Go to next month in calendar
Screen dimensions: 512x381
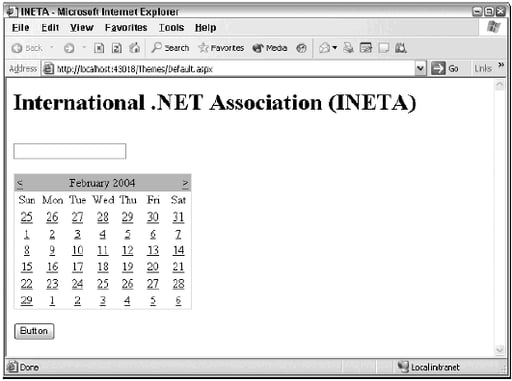185,183
